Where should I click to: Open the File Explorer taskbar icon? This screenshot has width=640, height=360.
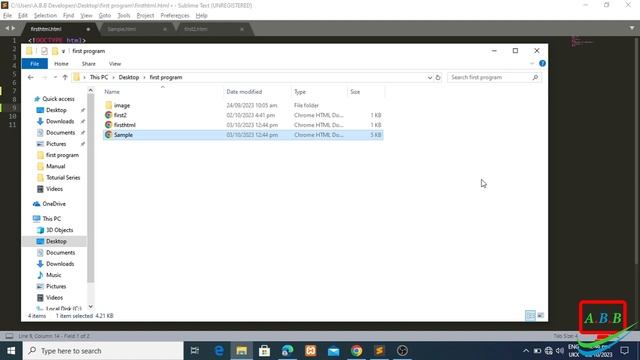[242, 351]
